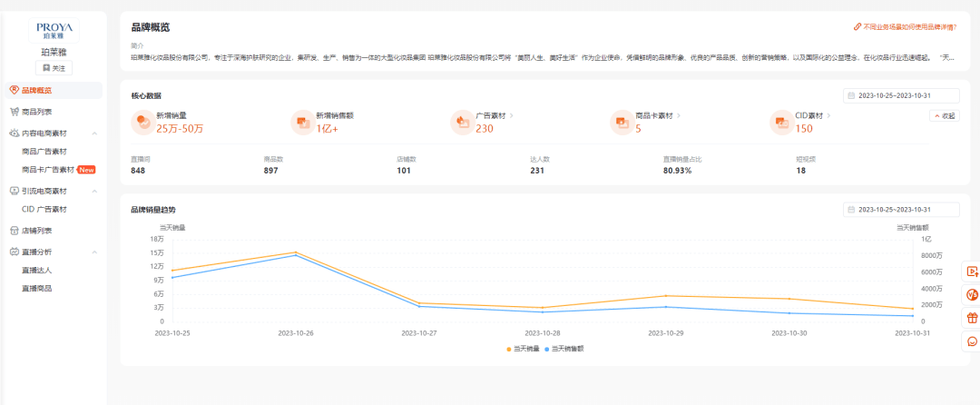
Task: Collapse the 引流电商素材 sidebar group
Action: click(94, 192)
